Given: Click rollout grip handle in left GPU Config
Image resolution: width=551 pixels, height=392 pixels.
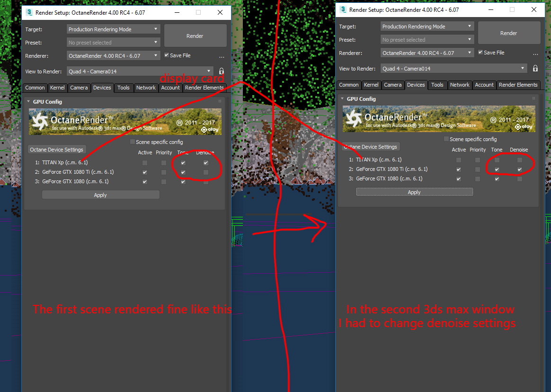Looking at the screenshot, I should [220, 101].
